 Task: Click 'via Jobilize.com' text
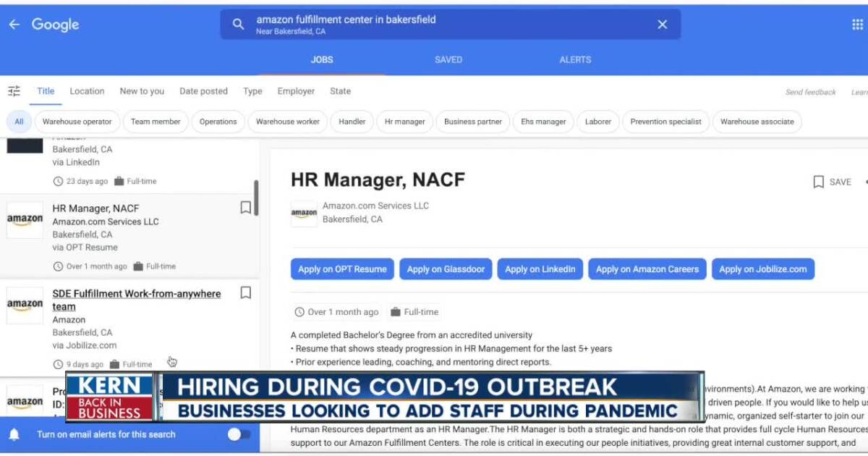point(84,345)
